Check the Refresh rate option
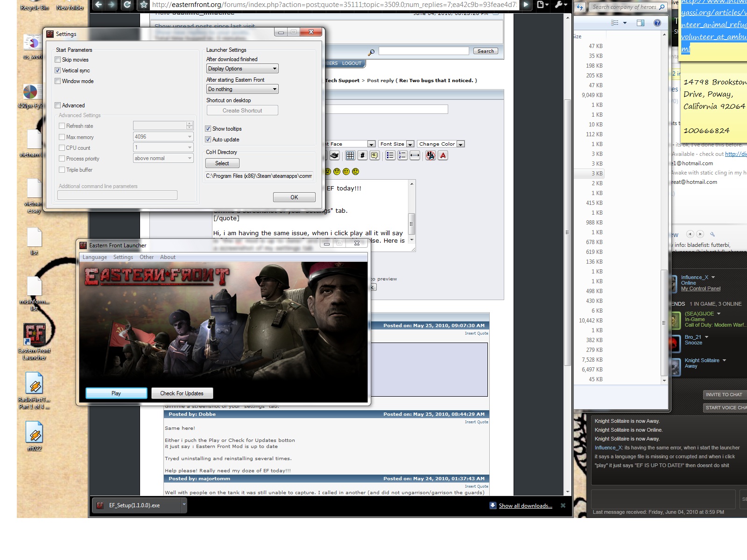The height and width of the screenshot is (560, 747). tap(62, 126)
